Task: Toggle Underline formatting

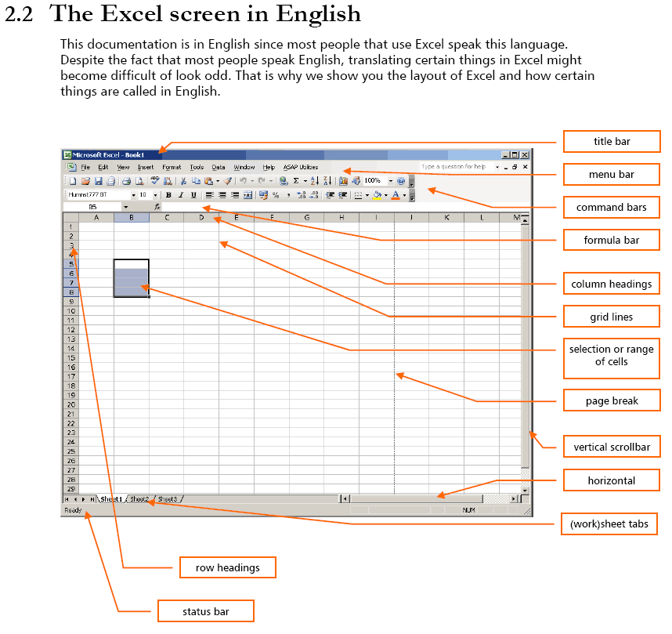Action: (193, 195)
